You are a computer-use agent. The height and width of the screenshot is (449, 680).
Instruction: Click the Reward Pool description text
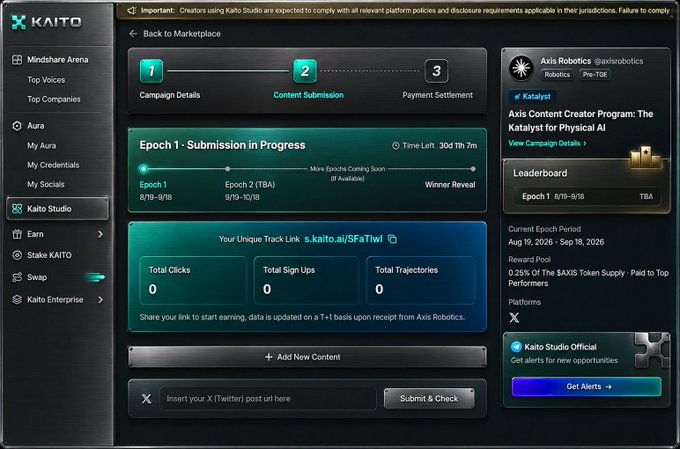click(588, 278)
